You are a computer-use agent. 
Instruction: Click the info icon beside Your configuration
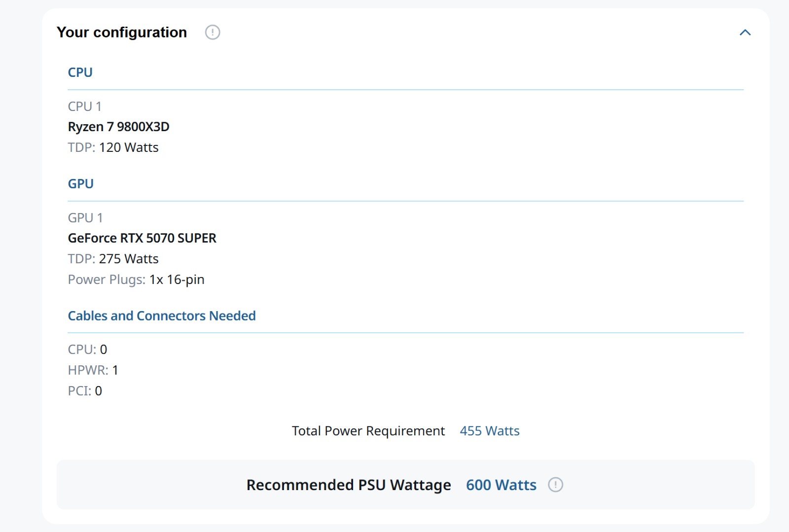click(x=212, y=33)
